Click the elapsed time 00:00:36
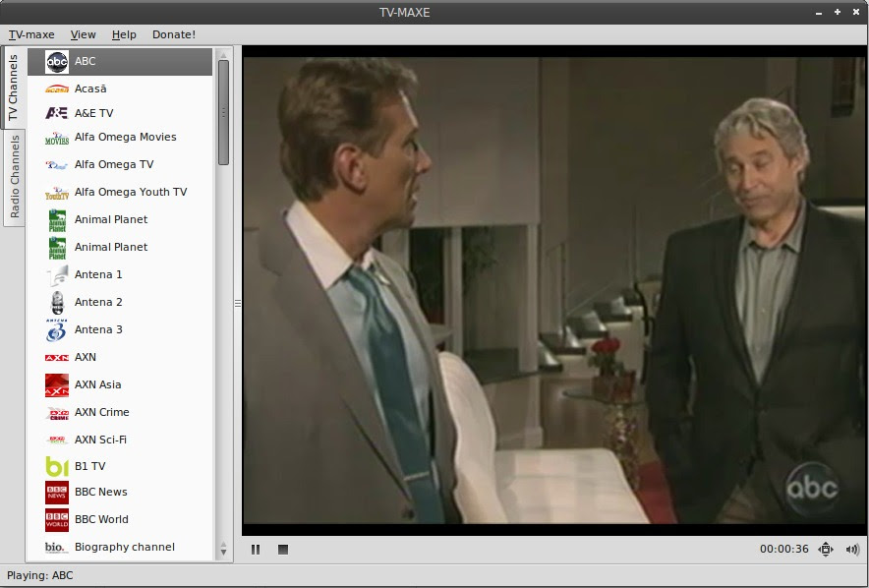Image resolution: width=869 pixels, height=588 pixels. [784, 550]
